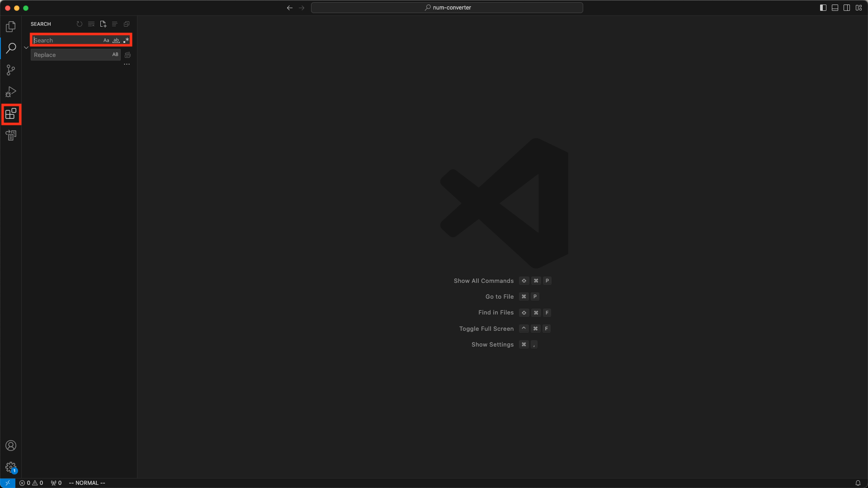
Task: Open the Testing view icon
Action: tap(11, 135)
